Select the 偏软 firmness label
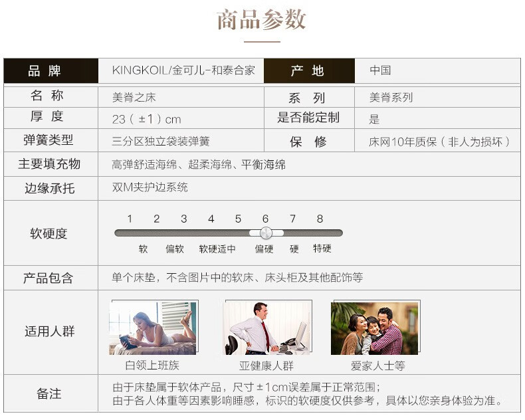 click(175, 249)
